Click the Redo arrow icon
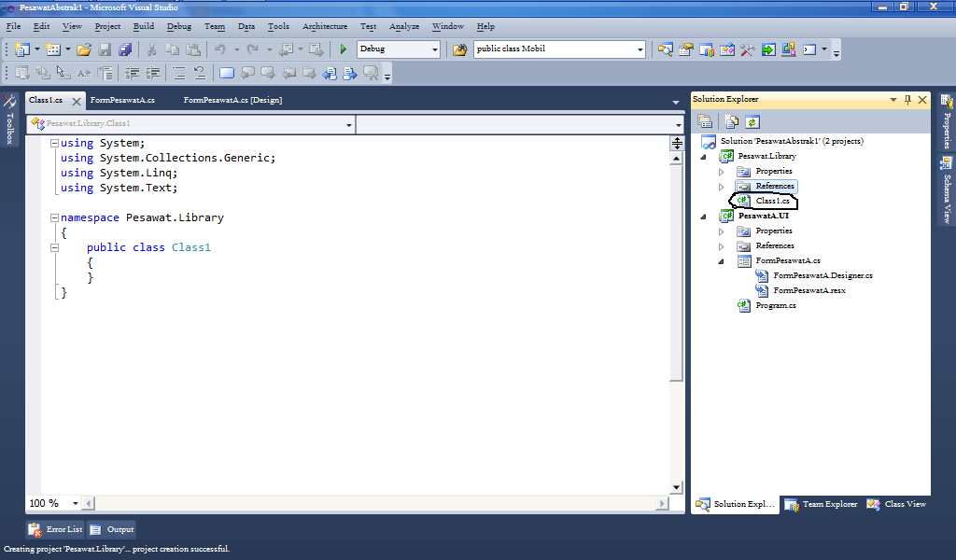This screenshot has width=956, height=560. pyautogui.click(x=252, y=49)
